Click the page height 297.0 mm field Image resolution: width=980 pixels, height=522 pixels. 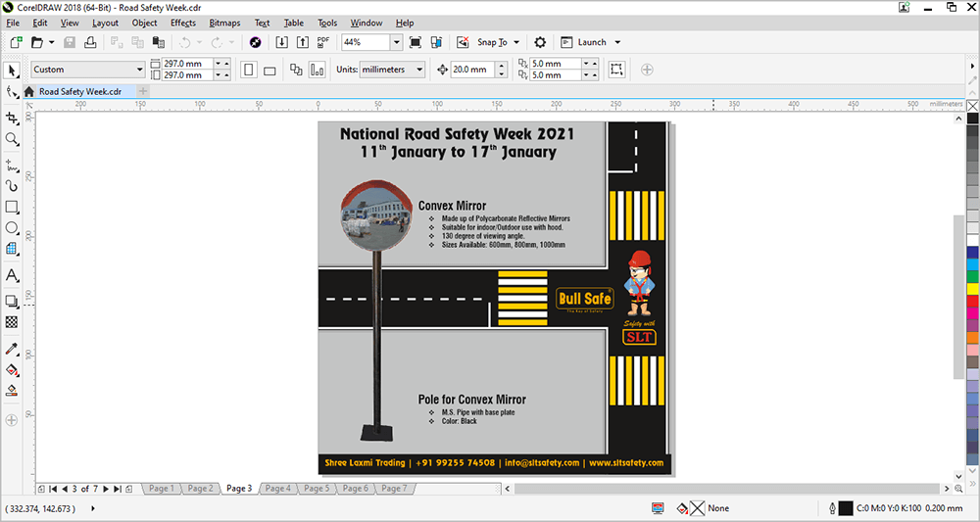pyautogui.click(x=187, y=75)
